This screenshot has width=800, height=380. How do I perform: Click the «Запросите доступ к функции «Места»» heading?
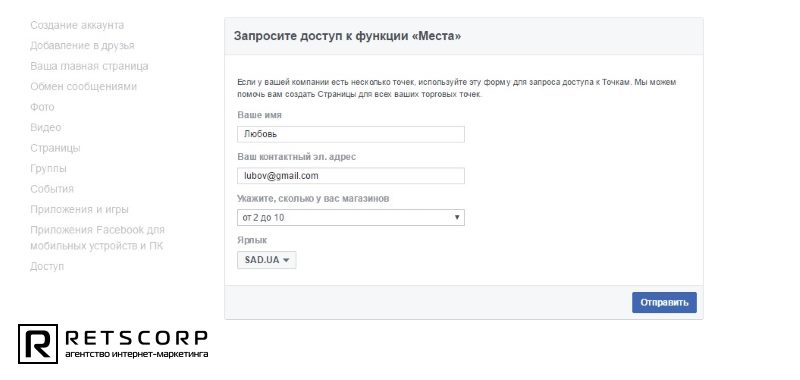pyautogui.click(x=347, y=36)
